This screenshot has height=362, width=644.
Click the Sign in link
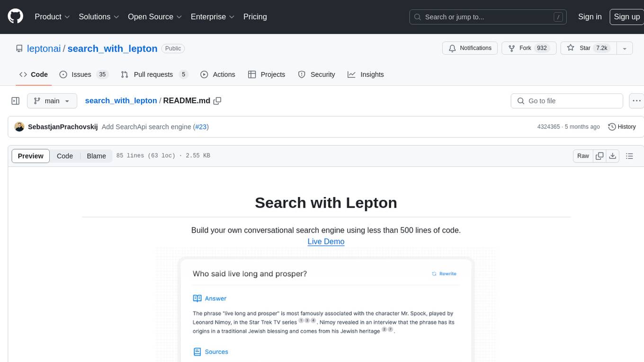pos(590,17)
